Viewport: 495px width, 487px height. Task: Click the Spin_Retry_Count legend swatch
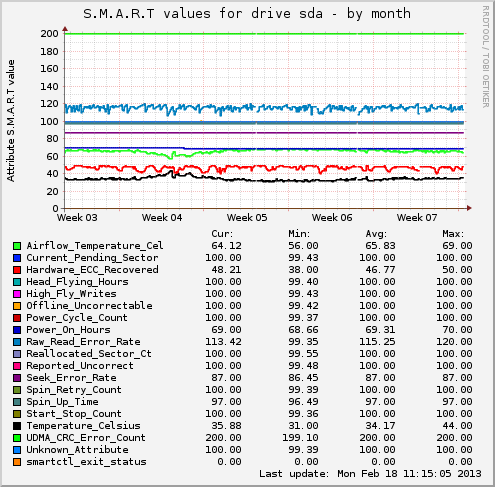point(17,390)
